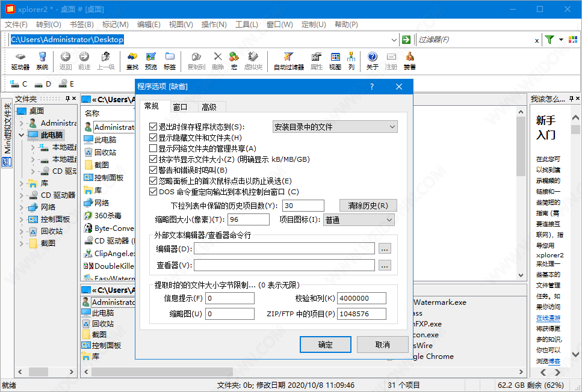Open the 安装目录中的文件 dropdown
582x392 pixels.
[335, 127]
